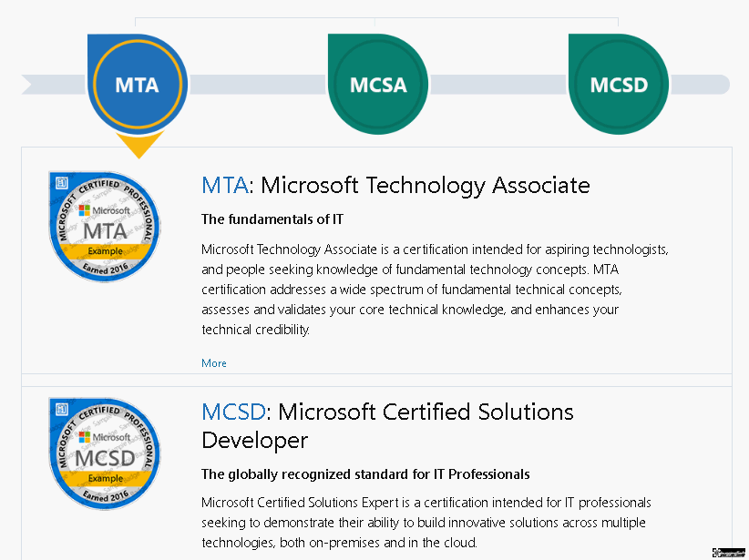Viewport: 749px width, 560px height.
Task: Select the MTA certification badge tab
Action: (x=138, y=84)
